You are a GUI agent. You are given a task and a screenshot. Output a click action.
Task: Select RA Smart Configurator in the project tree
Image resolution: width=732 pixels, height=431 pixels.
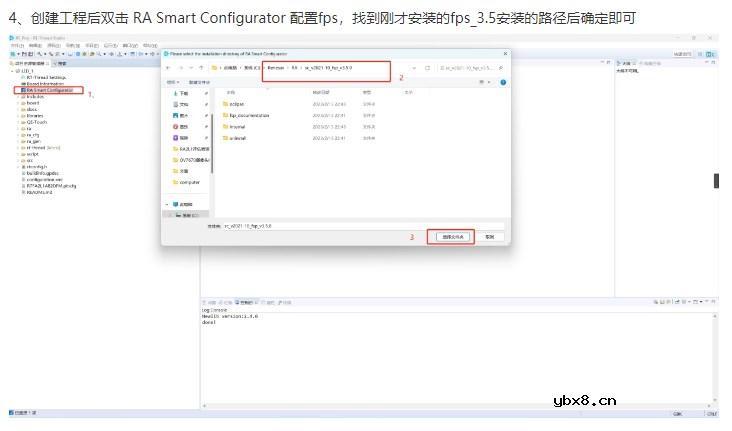click(49, 90)
